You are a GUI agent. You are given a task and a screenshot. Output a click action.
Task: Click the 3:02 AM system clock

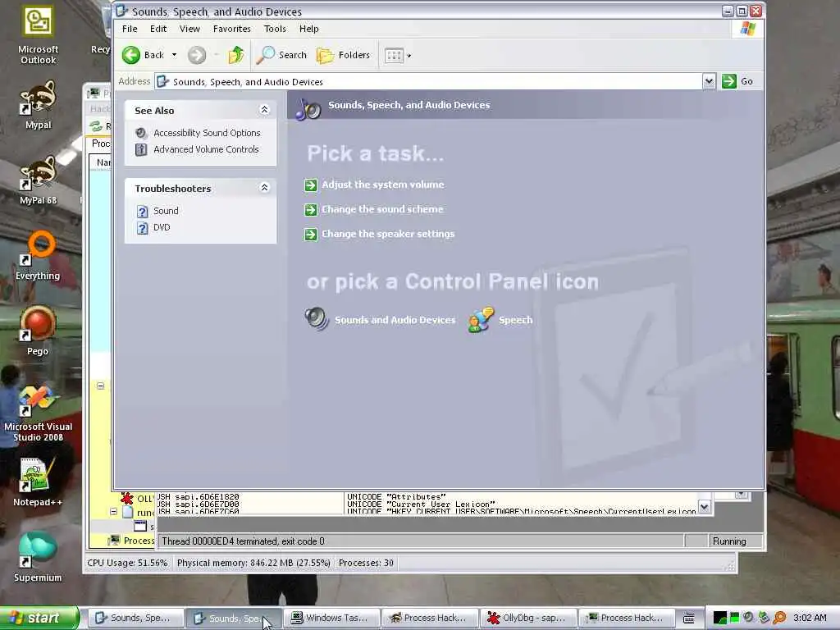810,618
